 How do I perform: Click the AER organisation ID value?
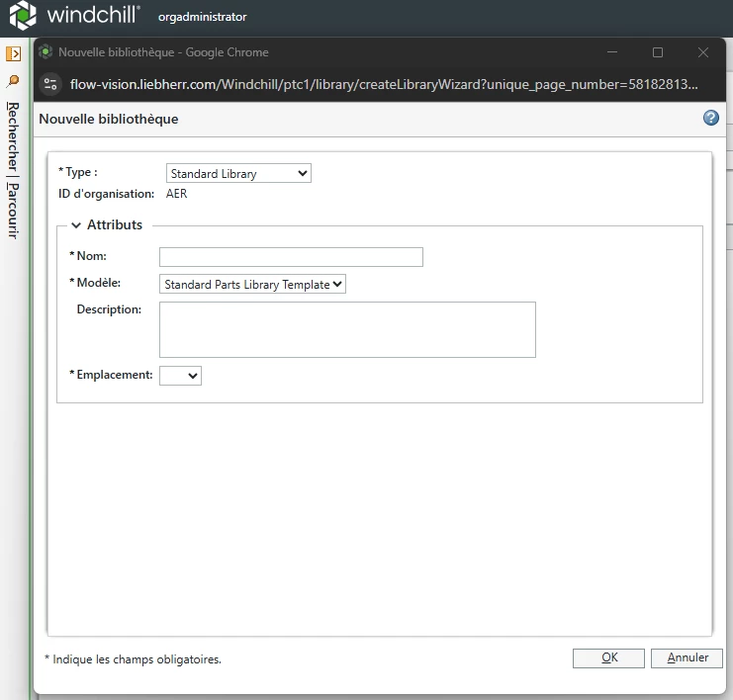pyautogui.click(x=177, y=194)
